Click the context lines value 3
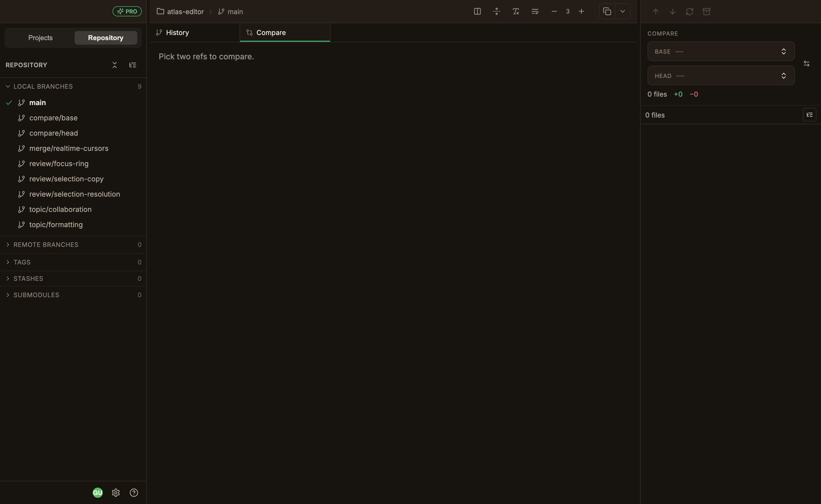 tap(568, 11)
